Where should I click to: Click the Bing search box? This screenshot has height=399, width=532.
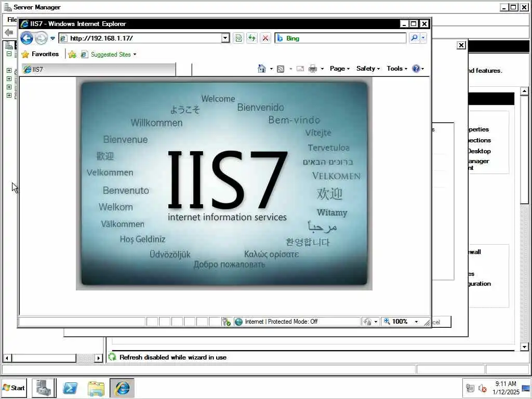coord(340,38)
